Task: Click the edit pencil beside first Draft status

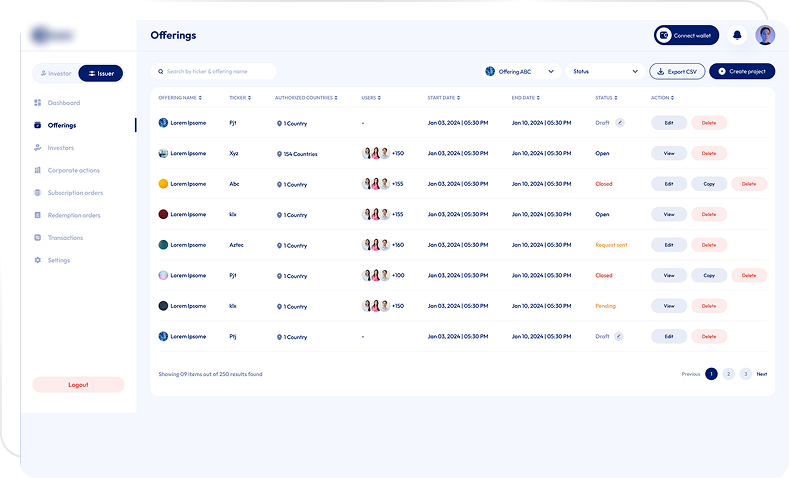Action: click(x=619, y=123)
